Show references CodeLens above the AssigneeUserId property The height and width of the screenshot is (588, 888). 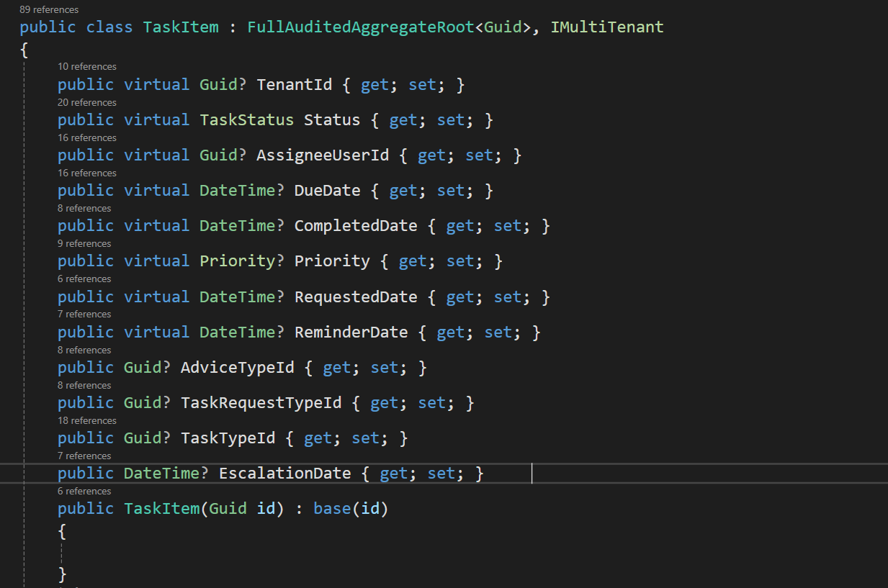(87, 137)
